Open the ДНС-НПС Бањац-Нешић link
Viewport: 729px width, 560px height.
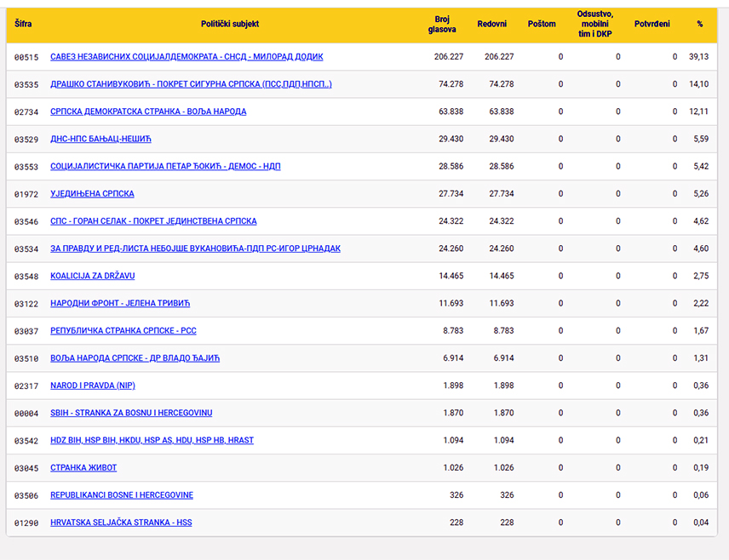100,139
